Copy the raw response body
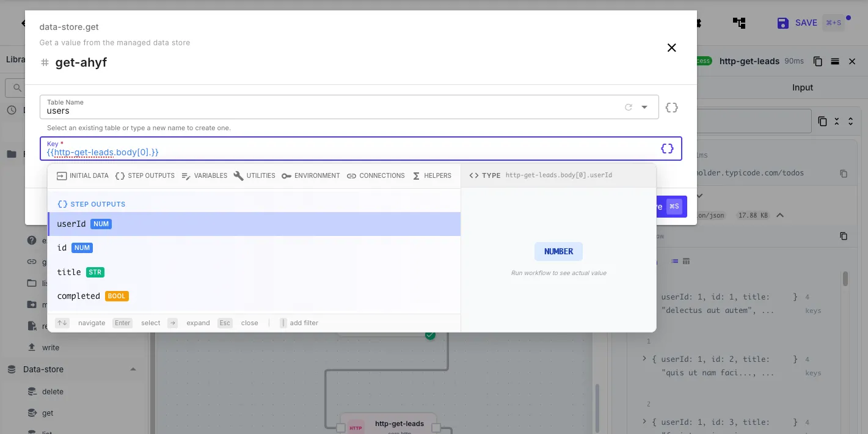Screen dimensions: 868x434 (x=844, y=237)
